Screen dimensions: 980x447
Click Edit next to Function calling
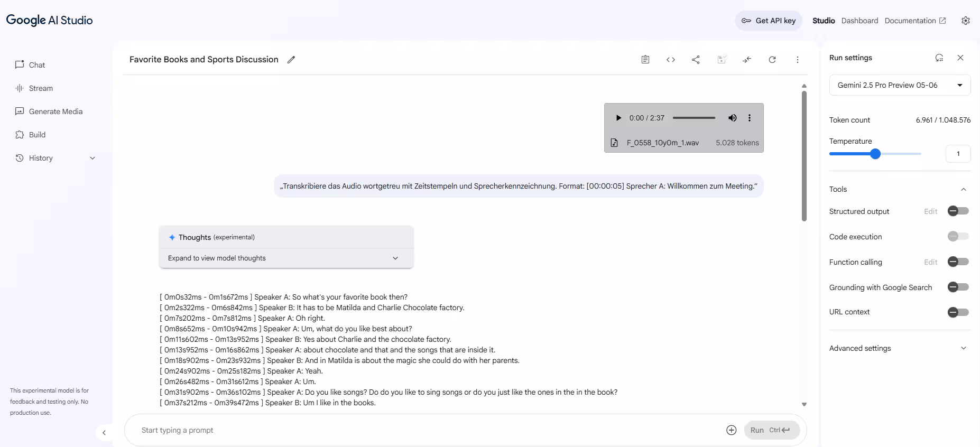[931, 262]
